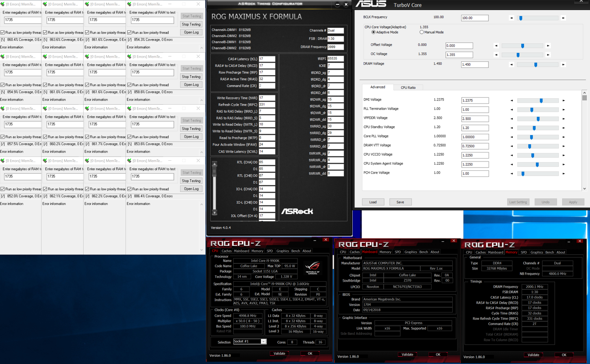590x364 pixels.
Task: Toggle low priority thread in 854.3% coverage MemTest
Action: coord(129,32)
